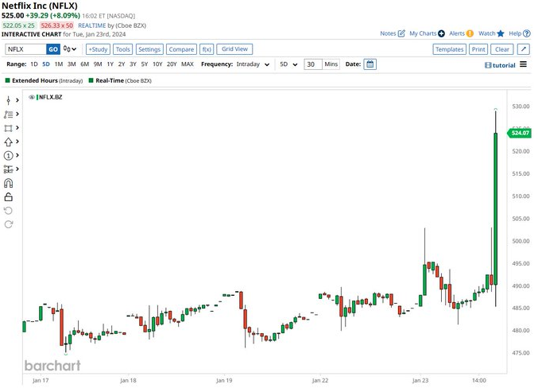Add NFLX to Watch list star
The width and height of the screenshot is (538, 392).
(501, 33)
